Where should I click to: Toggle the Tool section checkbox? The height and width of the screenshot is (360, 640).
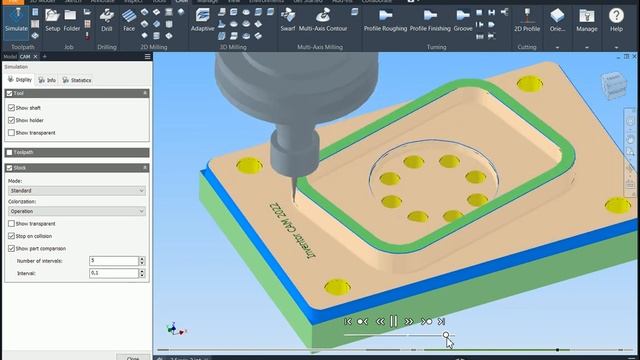(9, 93)
